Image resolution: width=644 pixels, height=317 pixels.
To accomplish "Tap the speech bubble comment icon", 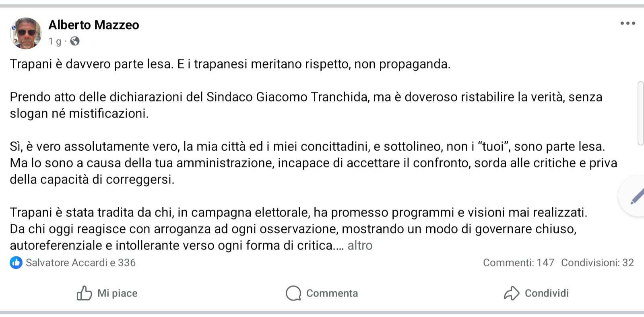I will coord(293,293).
